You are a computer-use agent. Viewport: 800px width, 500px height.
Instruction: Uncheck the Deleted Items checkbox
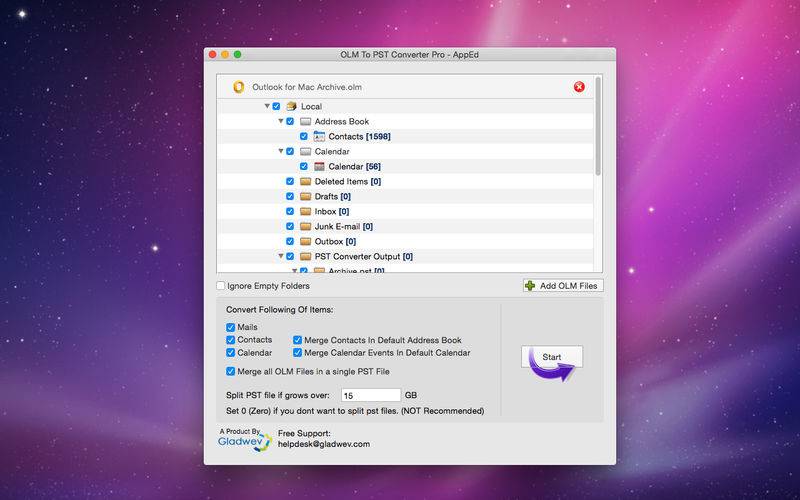(290, 182)
